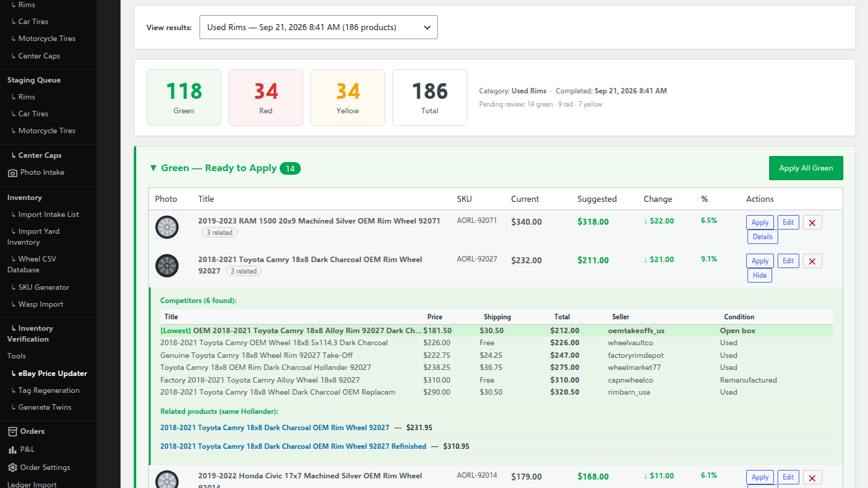Edit the Toyota Camry 92027 row
The height and width of the screenshot is (488, 868).
point(788,261)
